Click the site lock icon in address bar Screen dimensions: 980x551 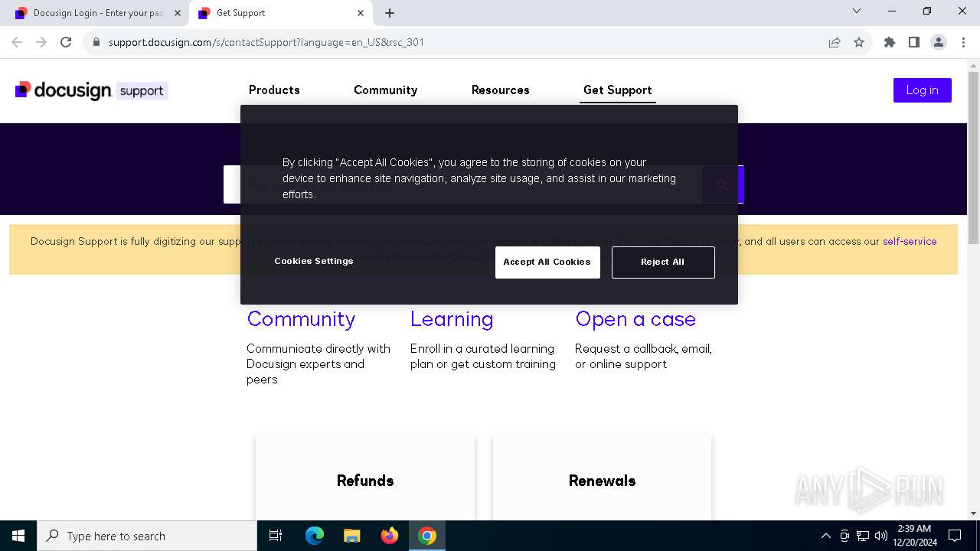click(96, 42)
